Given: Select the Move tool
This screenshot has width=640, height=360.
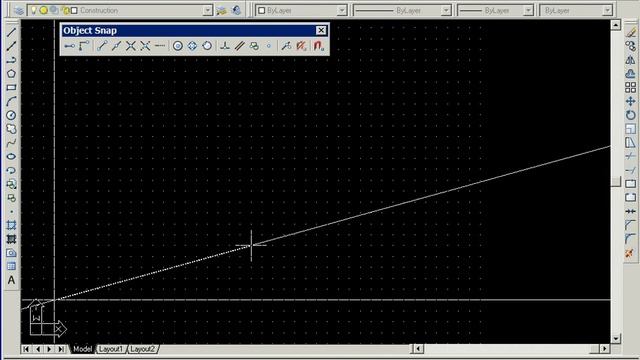Looking at the screenshot, I should [x=630, y=101].
